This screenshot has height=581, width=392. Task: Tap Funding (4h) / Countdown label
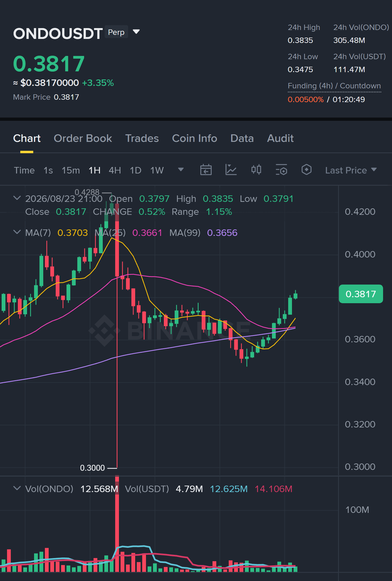coord(334,86)
